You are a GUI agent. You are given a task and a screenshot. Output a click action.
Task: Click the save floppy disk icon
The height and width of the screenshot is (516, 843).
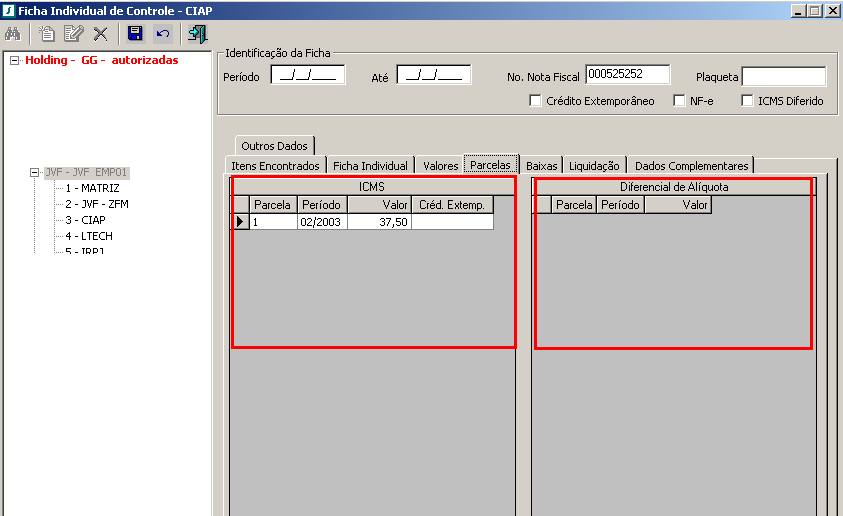[x=135, y=34]
